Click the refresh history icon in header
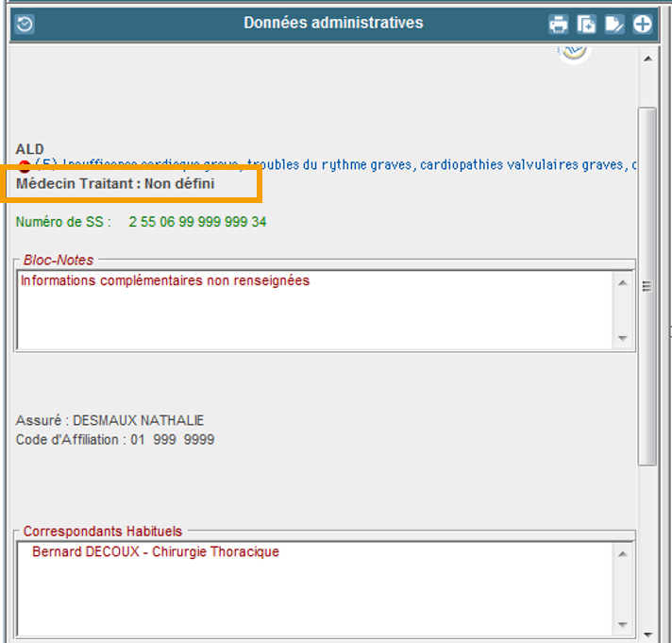Viewport: 672px width, 643px height. tap(25, 25)
